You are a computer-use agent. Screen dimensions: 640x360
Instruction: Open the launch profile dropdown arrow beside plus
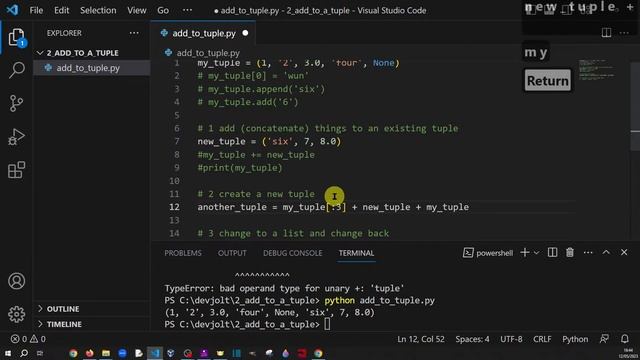[x=536, y=253]
